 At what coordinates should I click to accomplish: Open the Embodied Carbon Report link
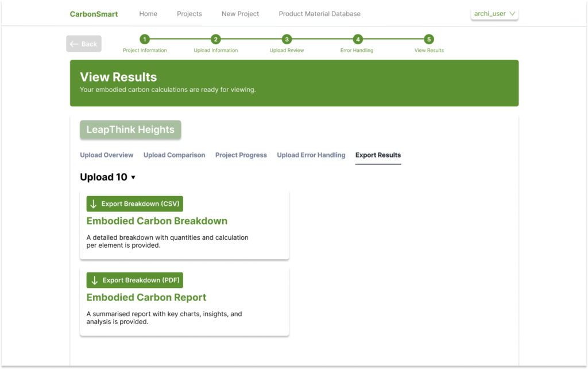pyautogui.click(x=146, y=297)
